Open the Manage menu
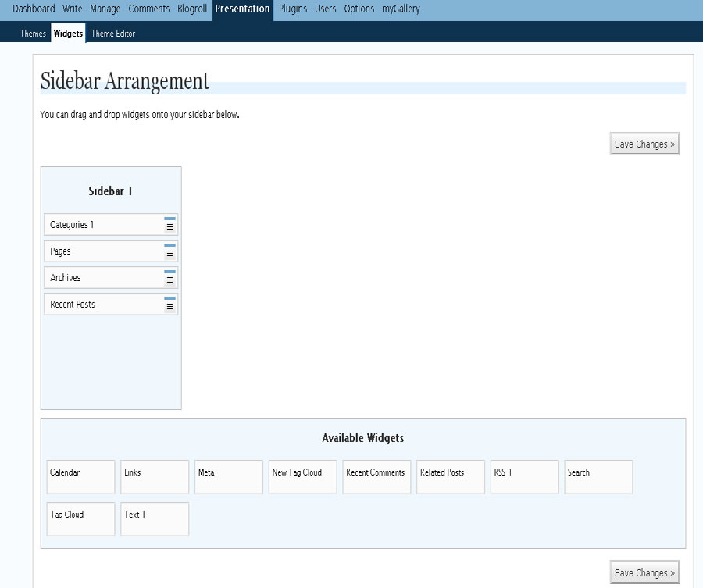Viewport: 703px width, 588px height. pyautogui.click(x=105, y=9)
